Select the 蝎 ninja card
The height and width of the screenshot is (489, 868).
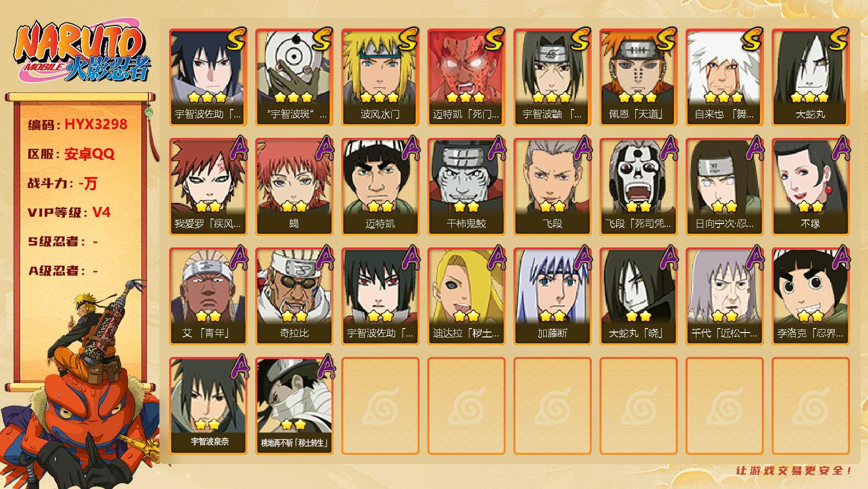click(x=294, y=187)
